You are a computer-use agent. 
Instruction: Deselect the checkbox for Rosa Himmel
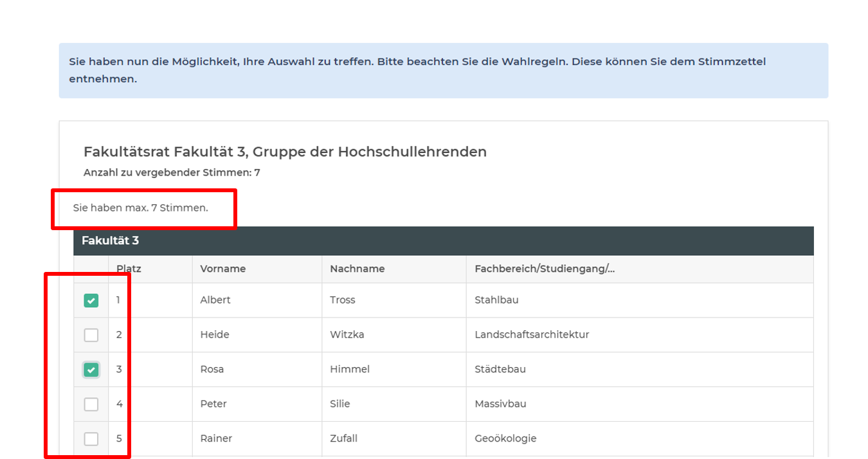click(91, 370)
